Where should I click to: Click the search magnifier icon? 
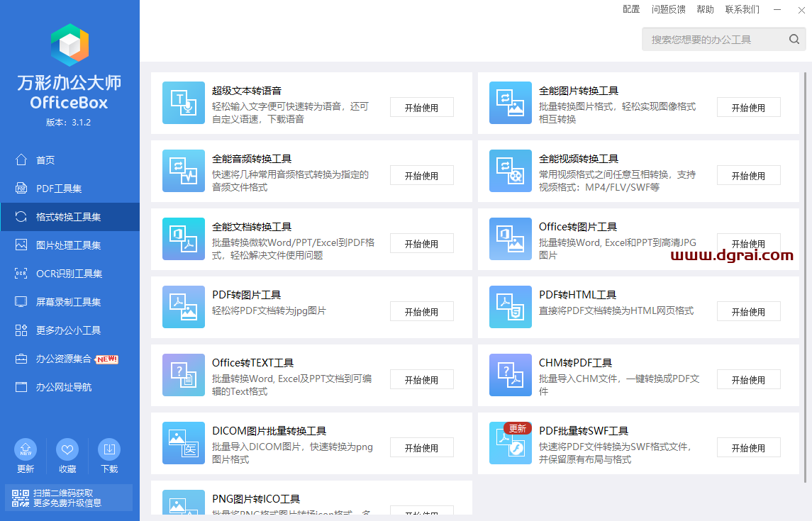point(794,39)
